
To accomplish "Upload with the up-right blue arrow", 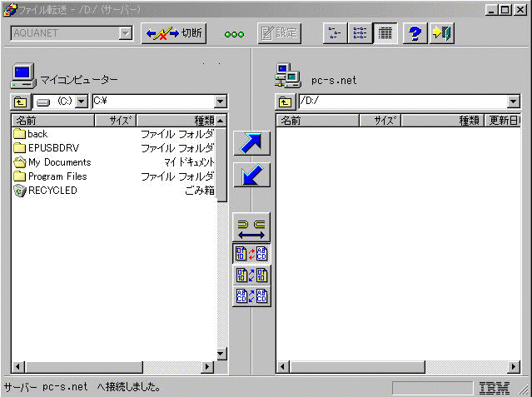I will [x=251, y=143].
